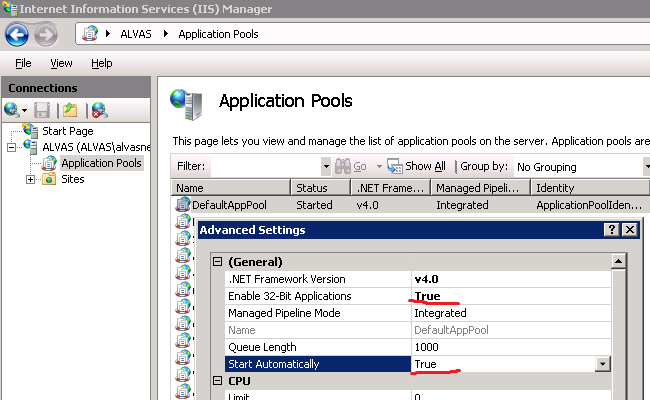This screenshot has width=650, height=400.
Task: Collapse the ALVAS server tree node
Action: tap(12, 147)
